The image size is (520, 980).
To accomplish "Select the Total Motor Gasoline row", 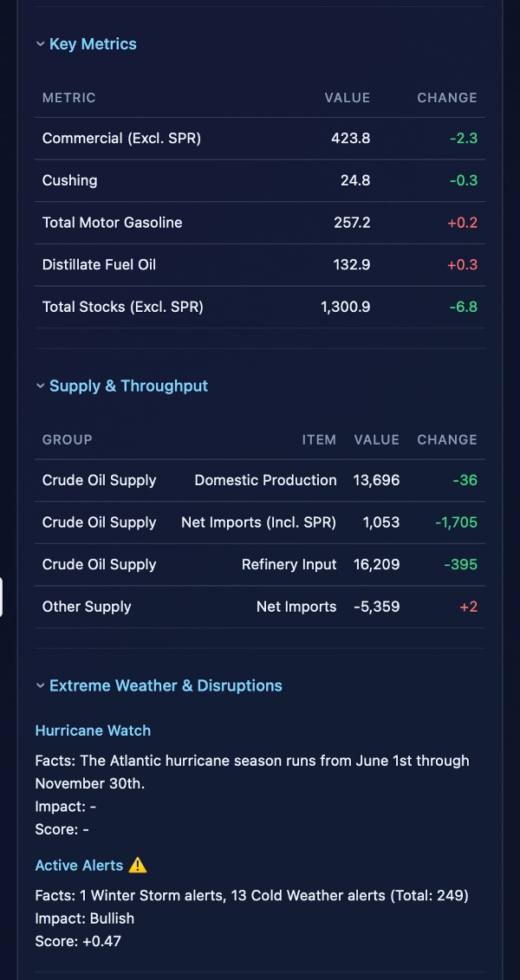I will pos(260,222).
